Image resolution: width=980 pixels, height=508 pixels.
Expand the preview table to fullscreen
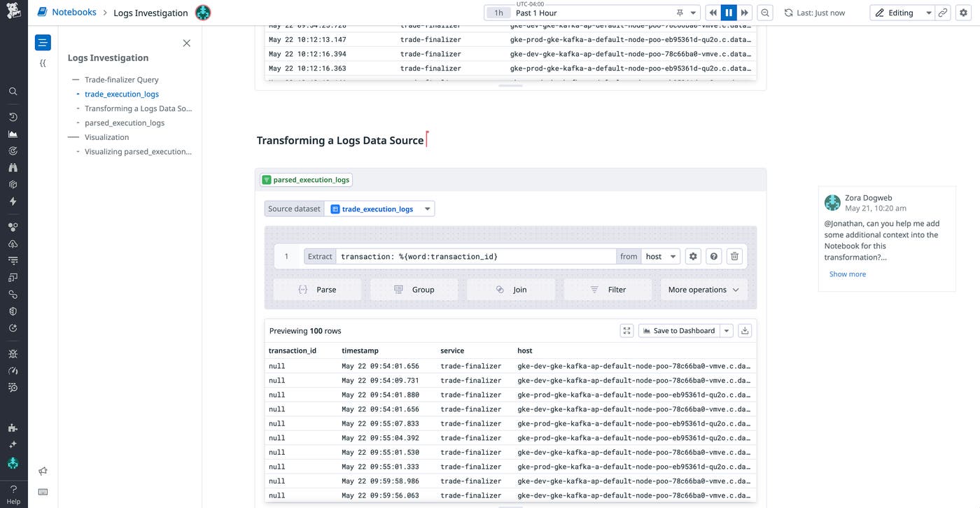626,330
